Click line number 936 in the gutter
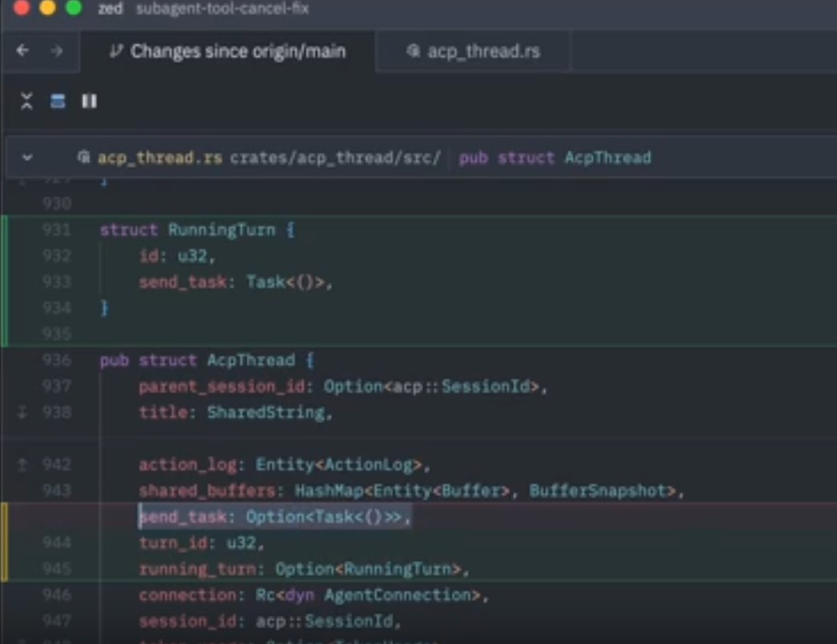The height and width of the screenshot is (644, 837). (x=57, y=360)
